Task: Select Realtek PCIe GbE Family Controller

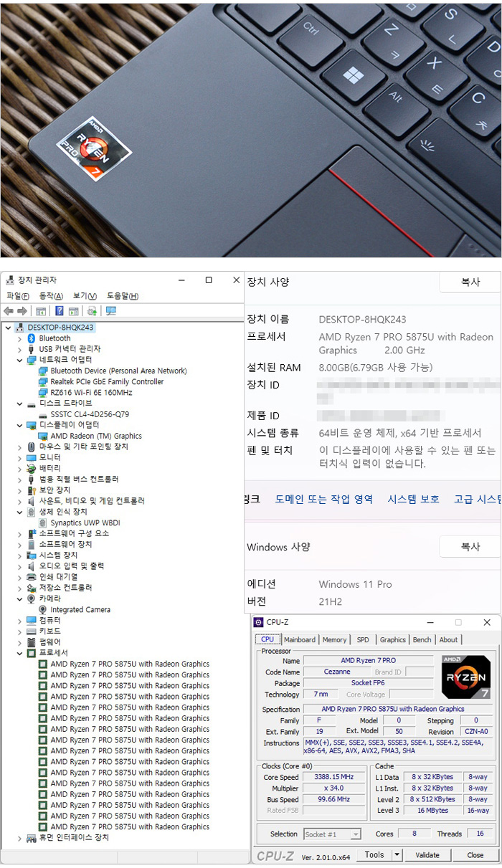Action: click(107, 382)
